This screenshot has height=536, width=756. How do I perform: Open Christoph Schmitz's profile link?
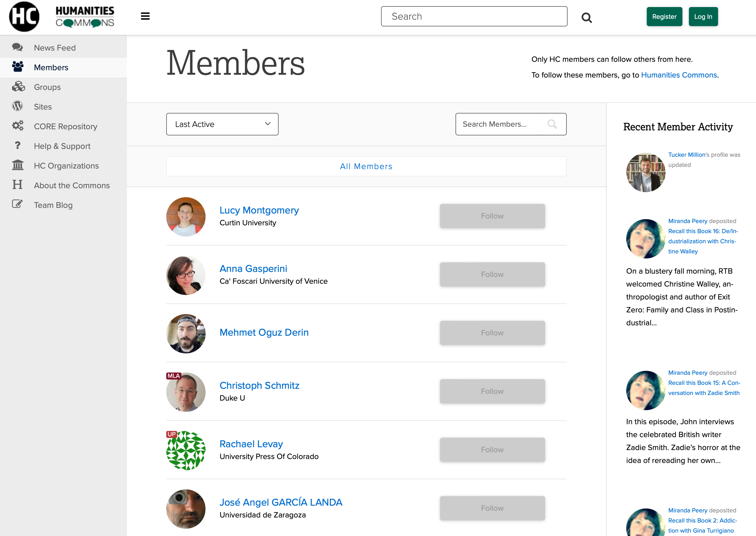[x=259, y=385]
